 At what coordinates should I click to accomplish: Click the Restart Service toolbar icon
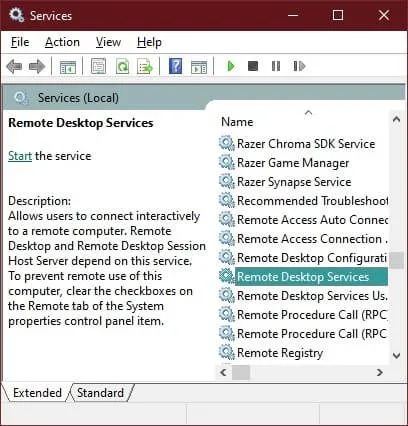pos(299,66)
